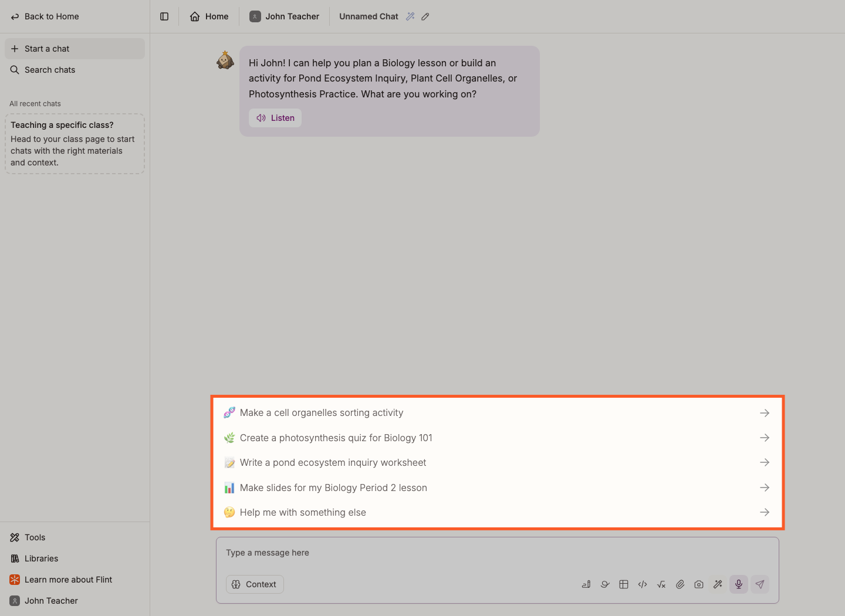Viewport: 845px width, 616px height.
Task: Click the pencil icon to rename the chat
Action: (x=425, y=16)
